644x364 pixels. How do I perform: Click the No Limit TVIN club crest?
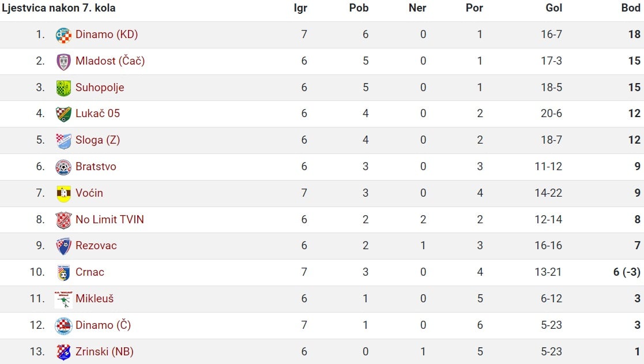pos(63,220)
